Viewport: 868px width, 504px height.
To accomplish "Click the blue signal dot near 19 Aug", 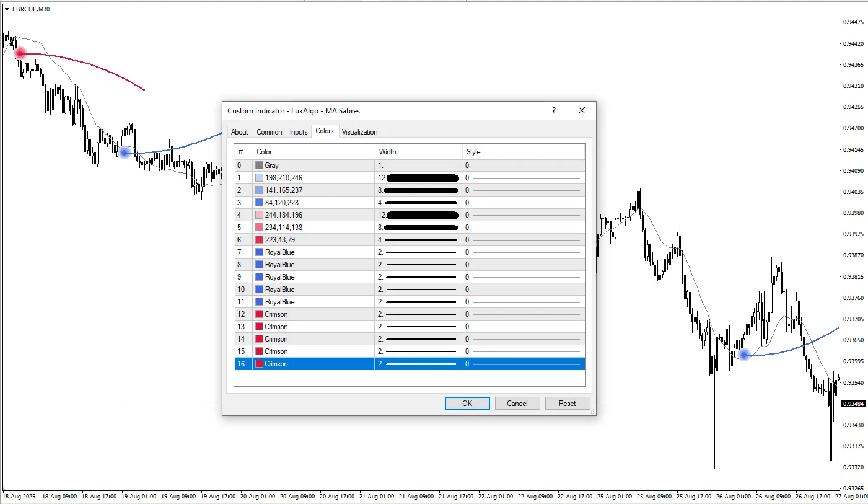I will point(125,153).
